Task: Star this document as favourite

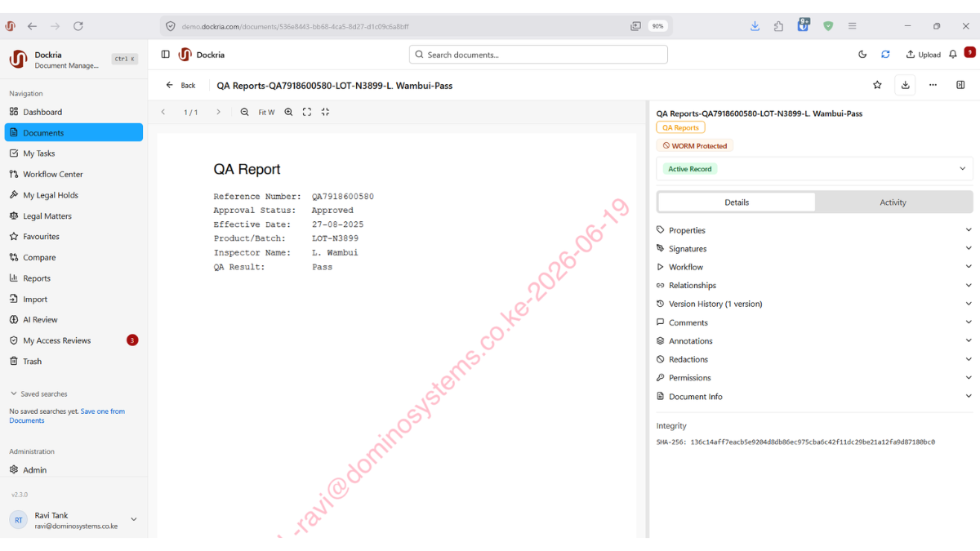Action: 877,85
